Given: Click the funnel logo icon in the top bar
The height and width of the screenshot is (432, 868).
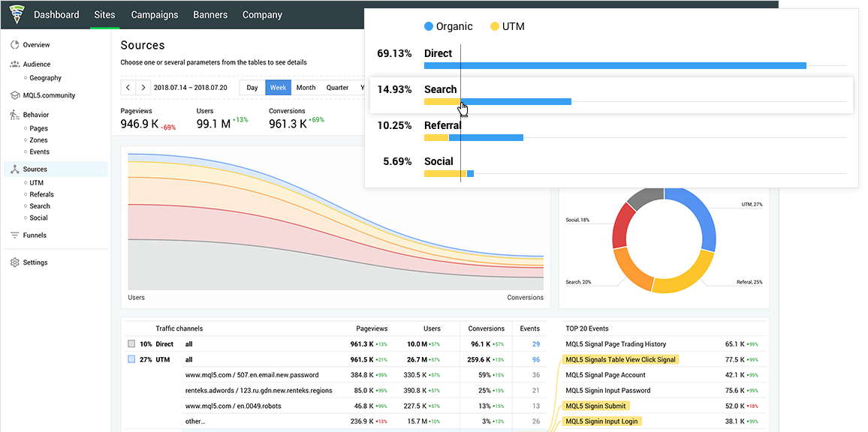Looking at the screenshot, I should (17, 14).
